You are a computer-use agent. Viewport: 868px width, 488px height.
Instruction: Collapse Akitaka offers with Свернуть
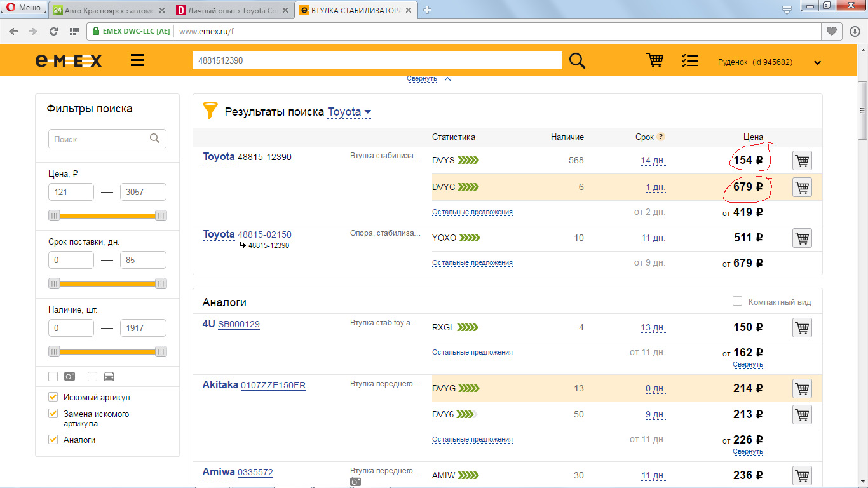pos(747,452)
